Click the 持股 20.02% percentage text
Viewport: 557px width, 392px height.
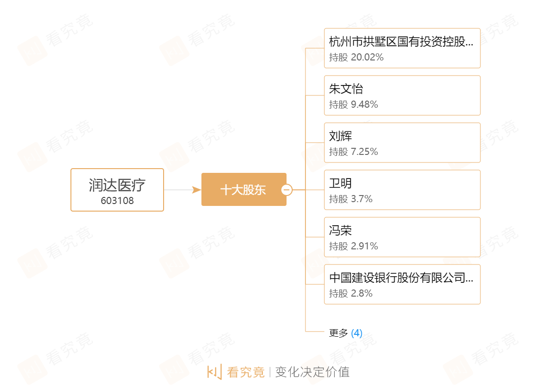357,57
